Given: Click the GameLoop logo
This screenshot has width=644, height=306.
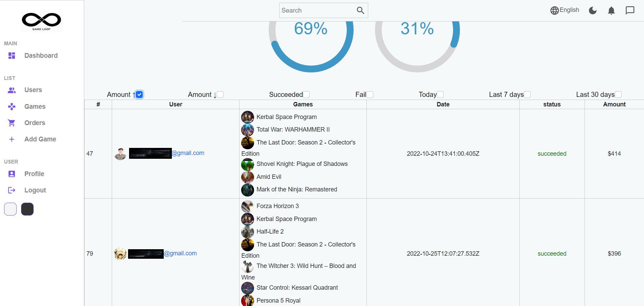Looking at the screenshot, I should click(x=41, y=22).
